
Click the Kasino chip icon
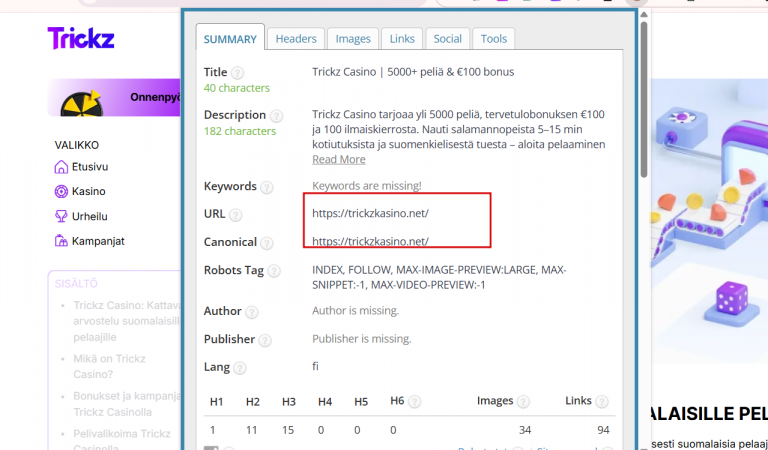coord(61,191)
